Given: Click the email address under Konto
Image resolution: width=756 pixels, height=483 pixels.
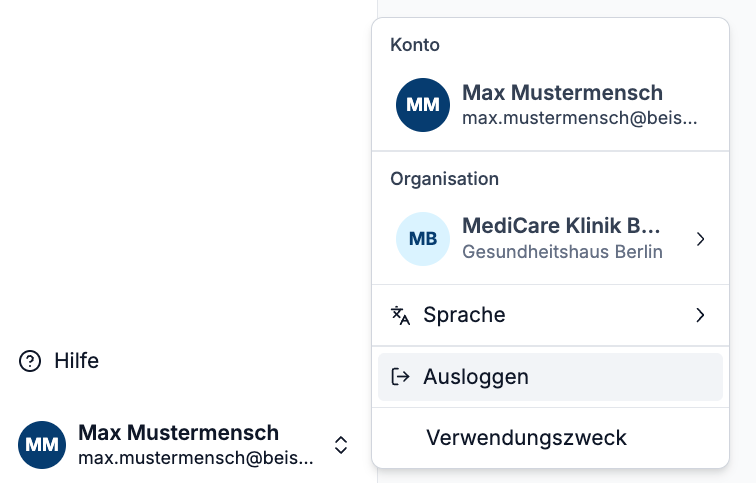Looking at the screenshot, I should click(x=579, y=118).
